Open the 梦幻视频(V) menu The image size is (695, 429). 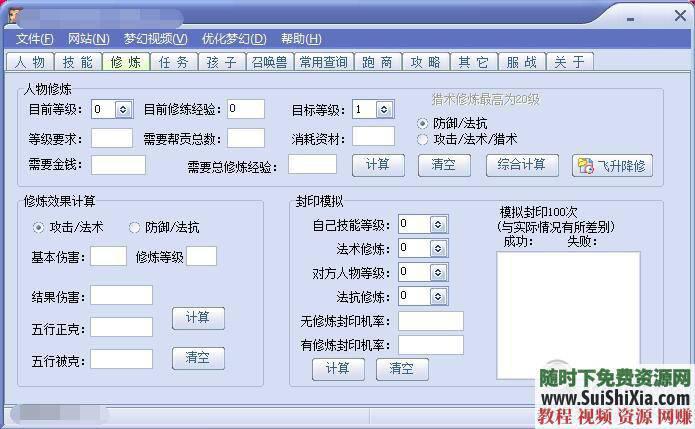tap(155, 39)
